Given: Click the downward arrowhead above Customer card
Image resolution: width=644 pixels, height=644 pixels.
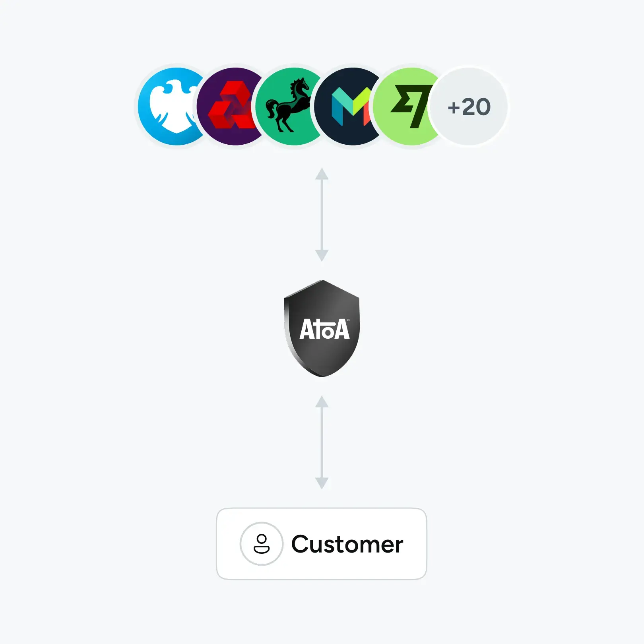Looking at the screenshot, I should coord(322,483).
